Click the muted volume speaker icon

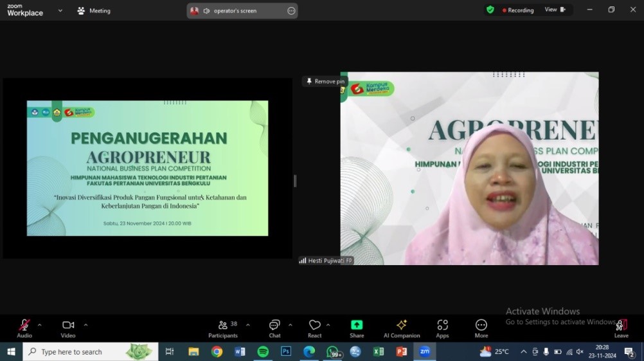580,351
